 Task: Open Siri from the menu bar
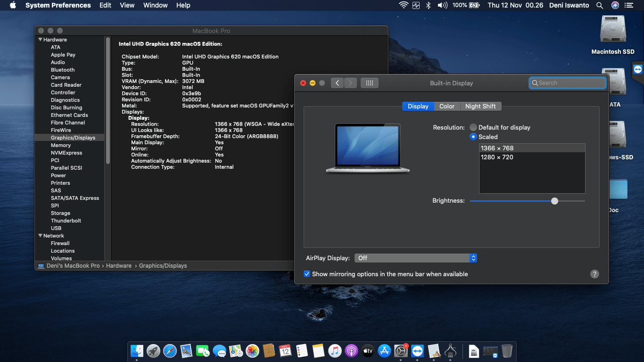click(x=615, y=5)
